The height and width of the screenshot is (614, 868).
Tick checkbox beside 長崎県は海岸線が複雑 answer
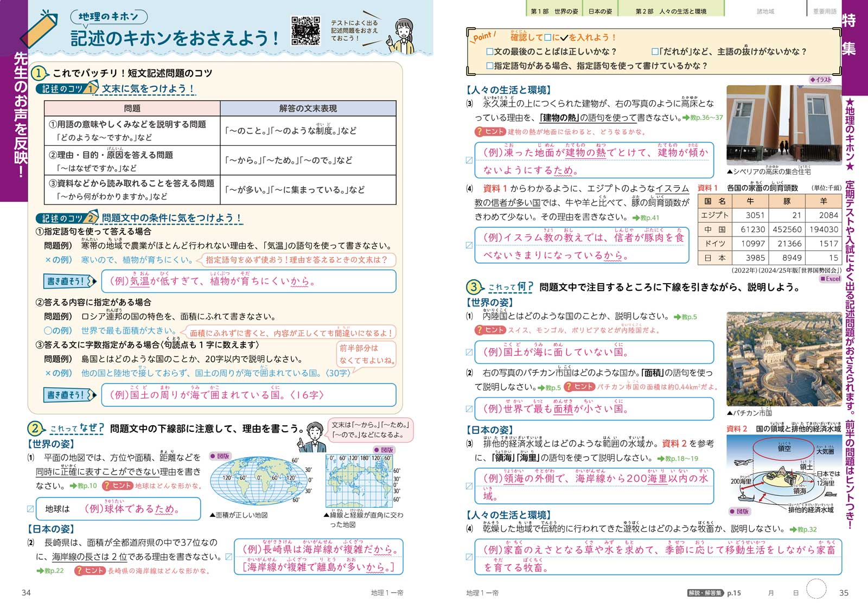pos(229,557)
